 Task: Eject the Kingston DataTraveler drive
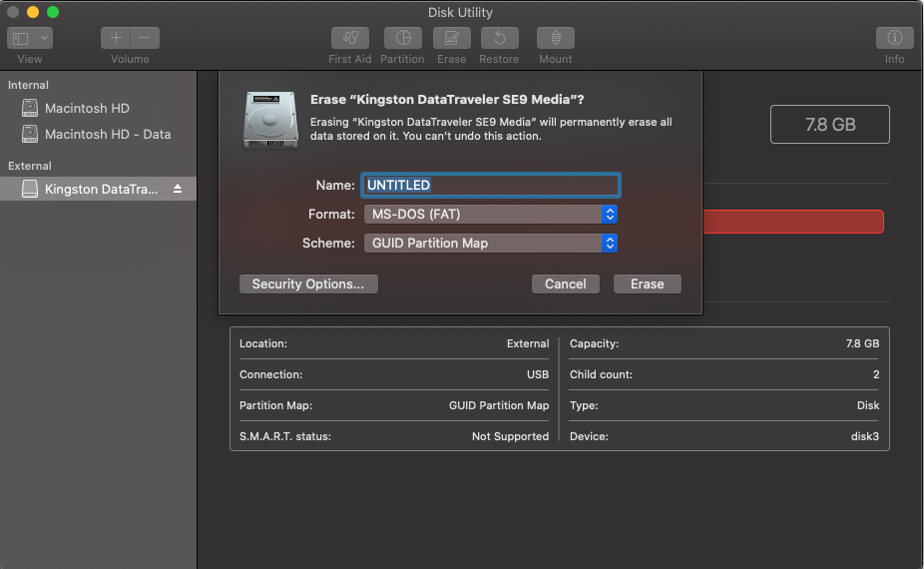pos(178,189)
